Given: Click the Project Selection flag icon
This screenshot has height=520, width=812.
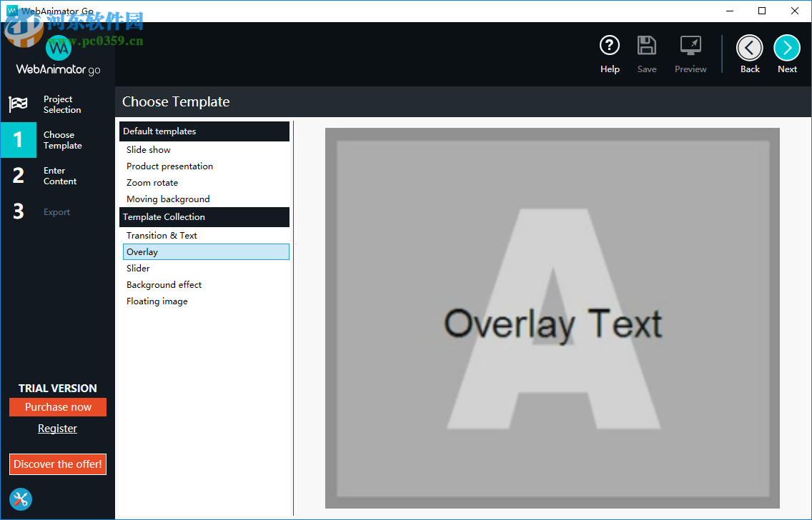Looking at the screenshot, I should coord(18,104).
